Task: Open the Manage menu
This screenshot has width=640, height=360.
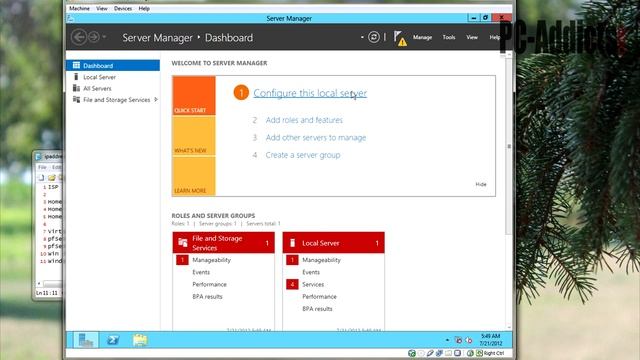Action: pos(422,37)
